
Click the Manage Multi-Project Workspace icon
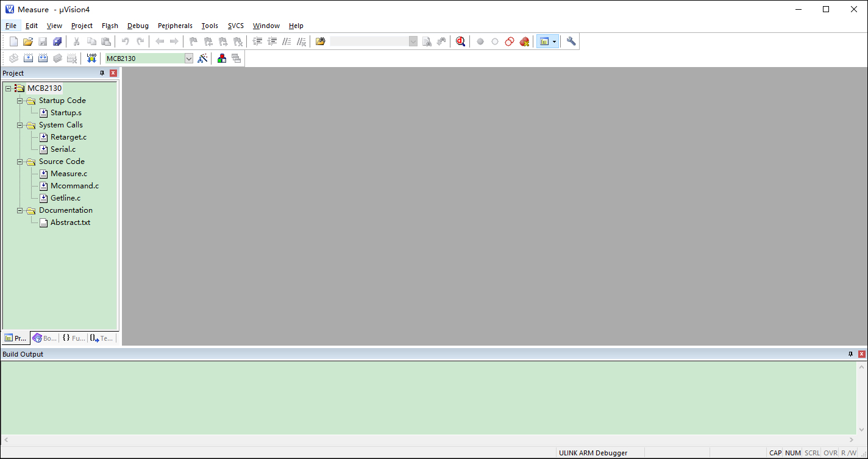(236, 59)
